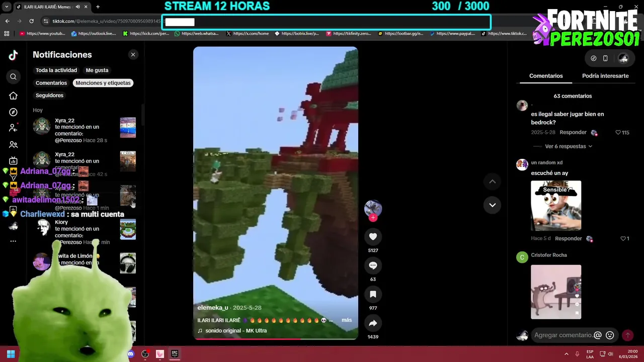The image size is (644, 362).
Task: Click the Agregar comentario input field
Action: (x=562, y=335)
